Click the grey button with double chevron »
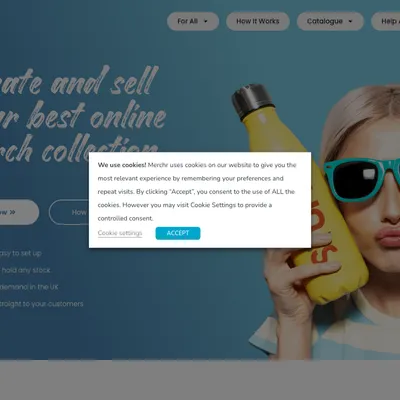The width and height of the screenshot is (400, 400). pyautogui.click(x=18, y=212)
